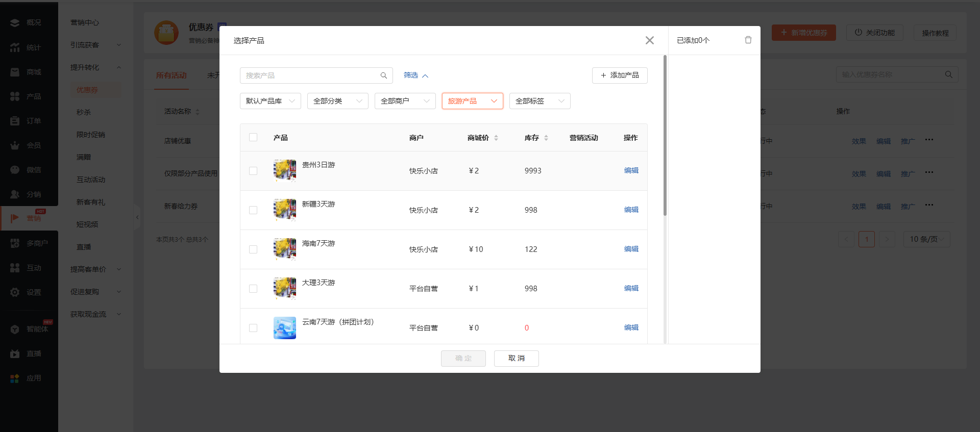Check the select-all products checkbox

(x=253, y=137)
